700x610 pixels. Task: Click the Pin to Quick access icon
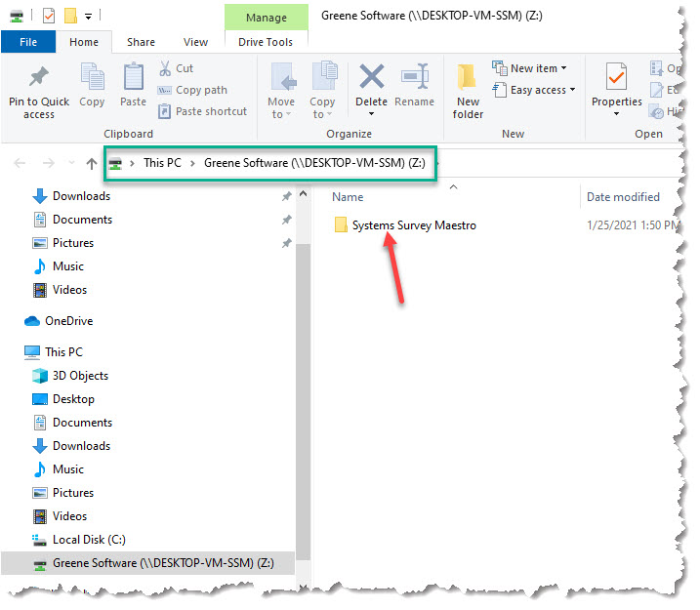pos(39,78)
